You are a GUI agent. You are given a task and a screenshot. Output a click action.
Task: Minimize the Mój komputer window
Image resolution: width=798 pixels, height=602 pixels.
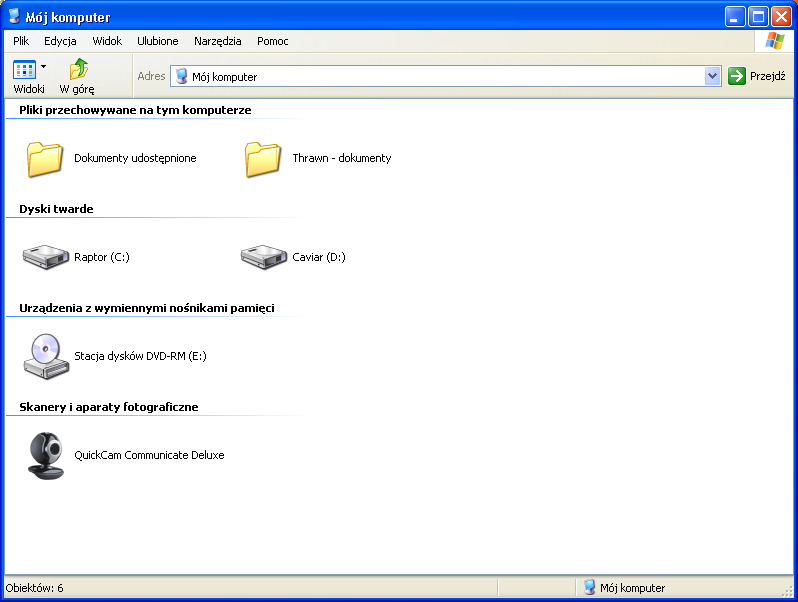(x=734, y=17)
